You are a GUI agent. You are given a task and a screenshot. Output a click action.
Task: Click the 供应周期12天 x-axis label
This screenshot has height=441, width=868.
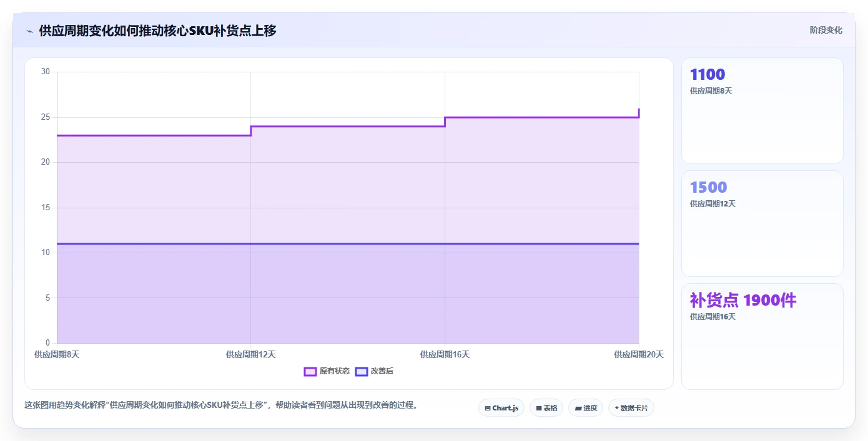tap(250, 354)
